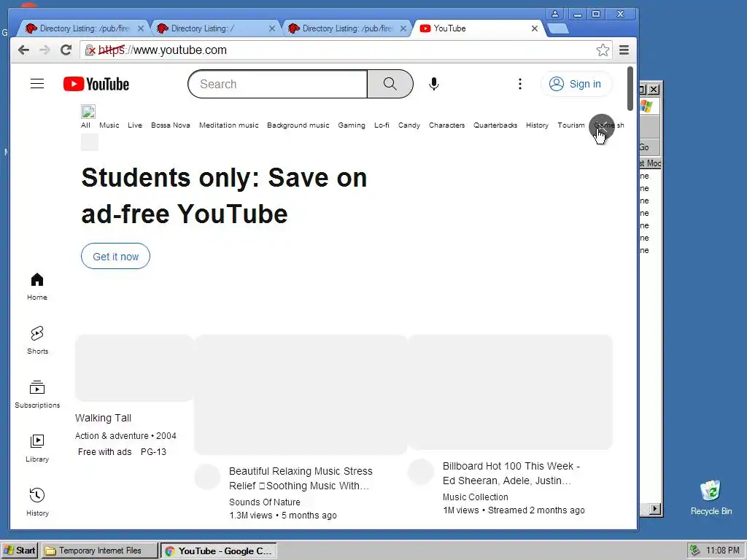Click the system tray network icon

click(x=694, y=551)
